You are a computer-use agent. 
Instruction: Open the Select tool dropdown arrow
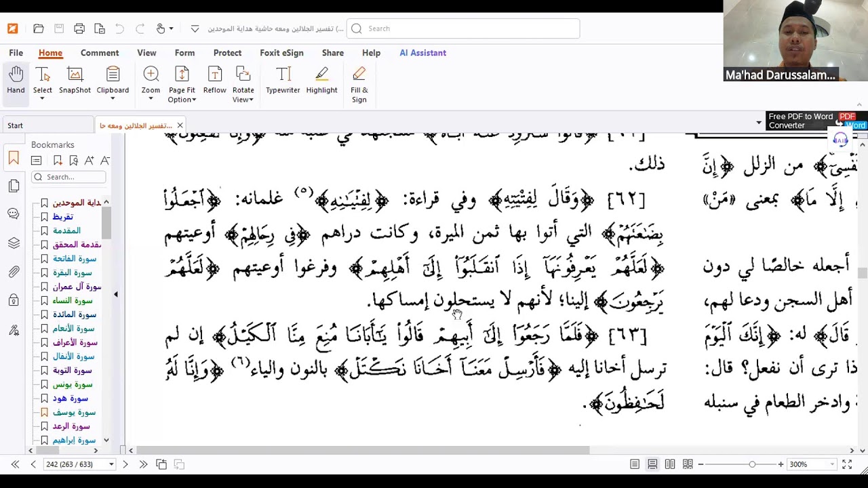click(42, 99)
